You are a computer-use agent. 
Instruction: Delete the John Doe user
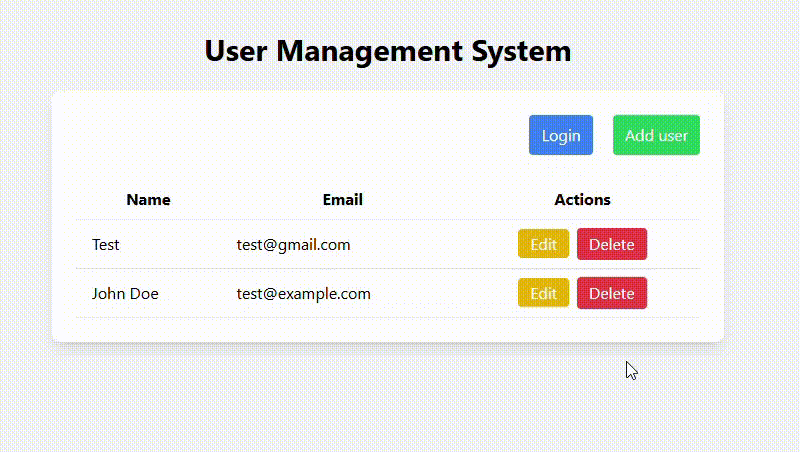tap(612, 293)
